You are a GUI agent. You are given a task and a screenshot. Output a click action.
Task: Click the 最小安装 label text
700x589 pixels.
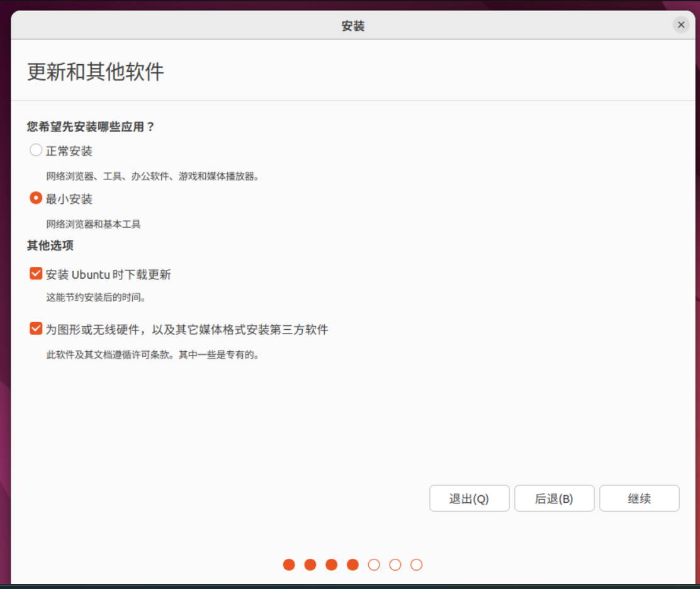[69, 199]
